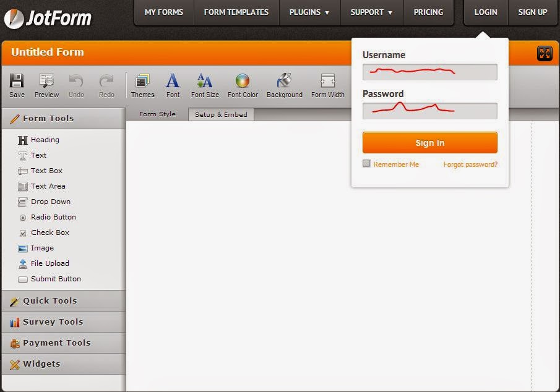Expand the Payment Tools section
The image size is (560, 392).
[64, 343]
